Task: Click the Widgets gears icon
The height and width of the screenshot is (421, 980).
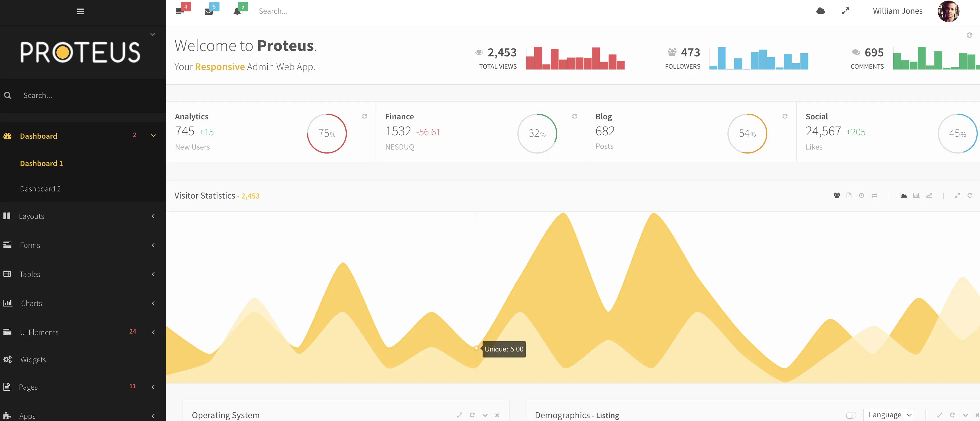Action: [8, 359]
